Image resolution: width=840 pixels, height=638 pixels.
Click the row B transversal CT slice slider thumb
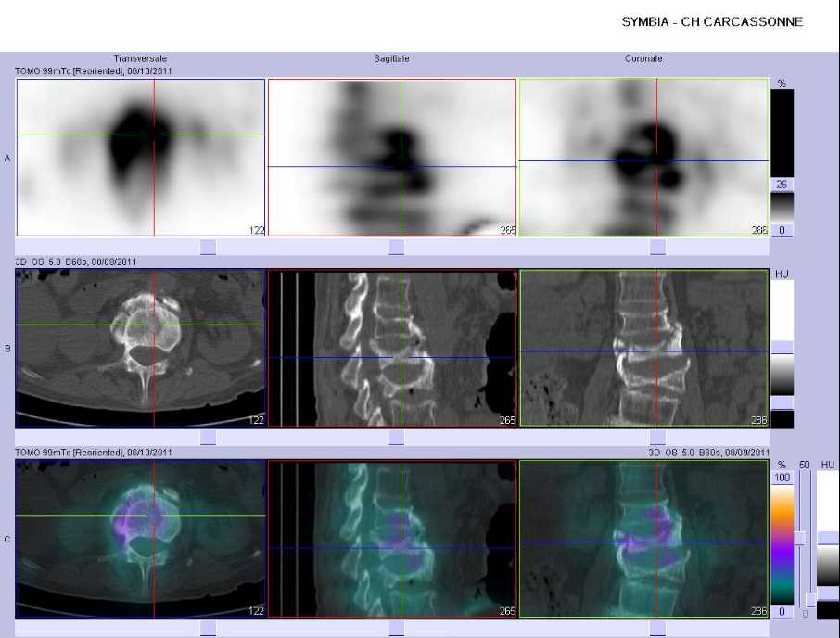(208, 437)
